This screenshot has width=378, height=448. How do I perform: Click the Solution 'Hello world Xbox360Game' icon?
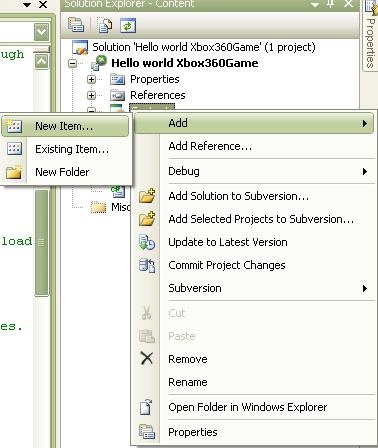pyautogui.click(x=80, y=47)
